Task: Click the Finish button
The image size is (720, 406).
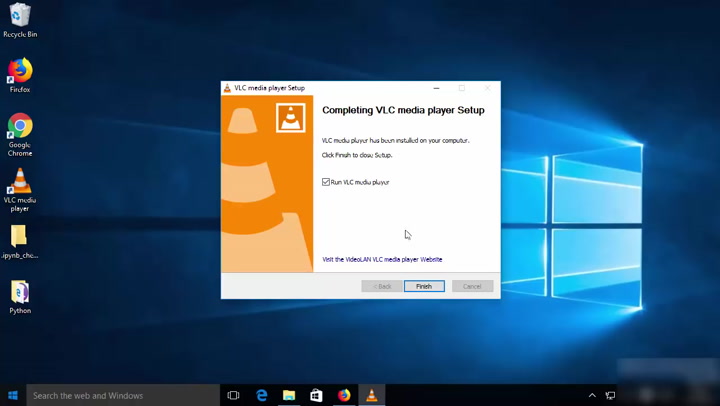Action: click(x=424, y=286)
